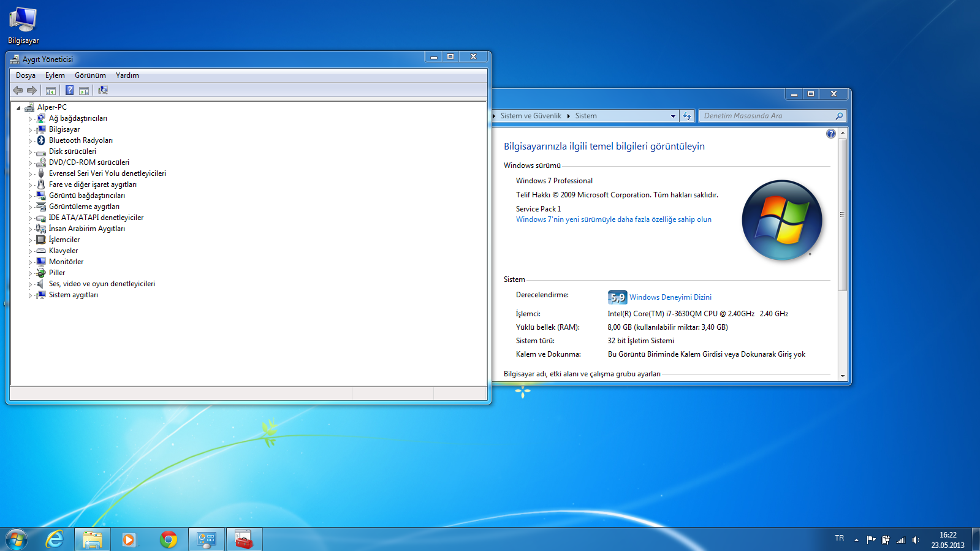This screenshot has width=980, height=551.
Task: Expand the İnsan Arabirim Aygıtları node
Action: click(30, 229)
